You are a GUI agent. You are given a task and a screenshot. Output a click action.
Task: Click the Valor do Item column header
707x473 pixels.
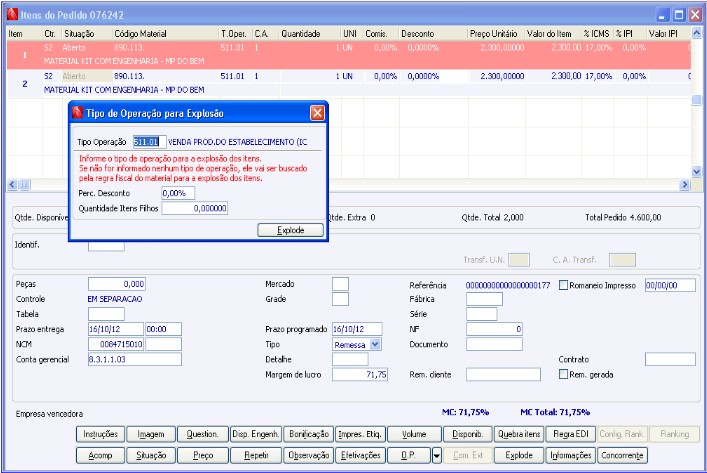(x=553, y=34)
